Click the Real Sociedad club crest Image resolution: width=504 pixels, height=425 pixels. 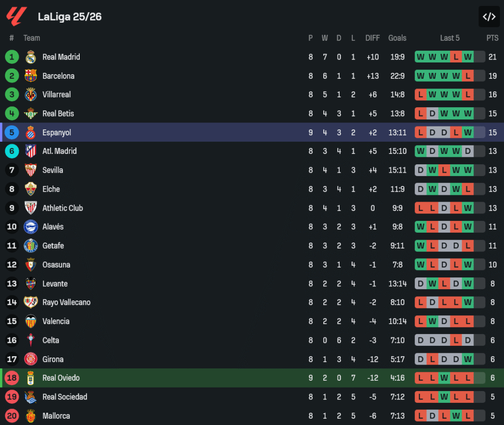click(x=31, y=397)
